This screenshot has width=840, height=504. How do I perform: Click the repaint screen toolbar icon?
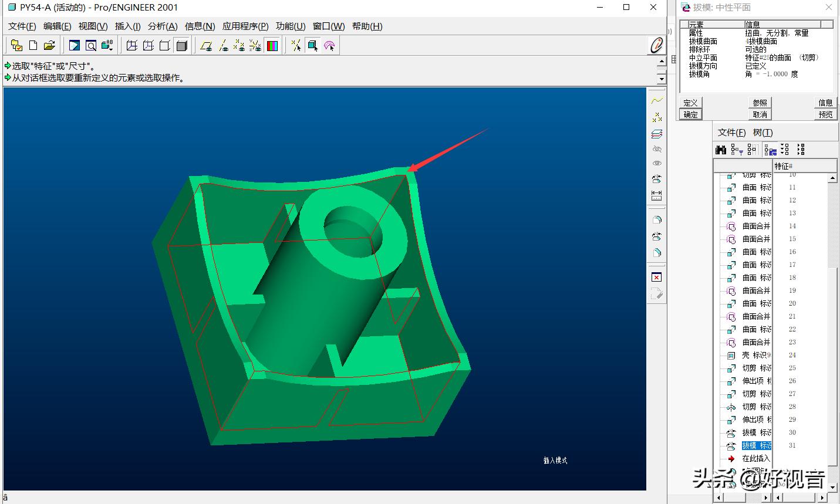[75, 46]
